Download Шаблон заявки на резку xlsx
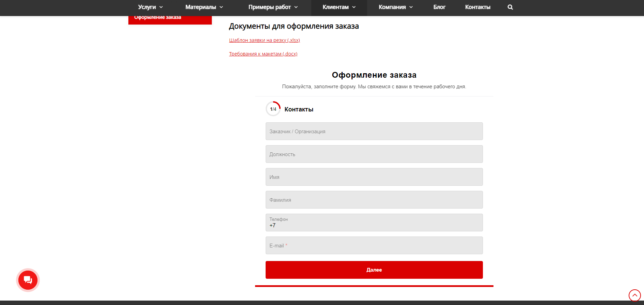 pyautogui.click(x=265, y=40)
